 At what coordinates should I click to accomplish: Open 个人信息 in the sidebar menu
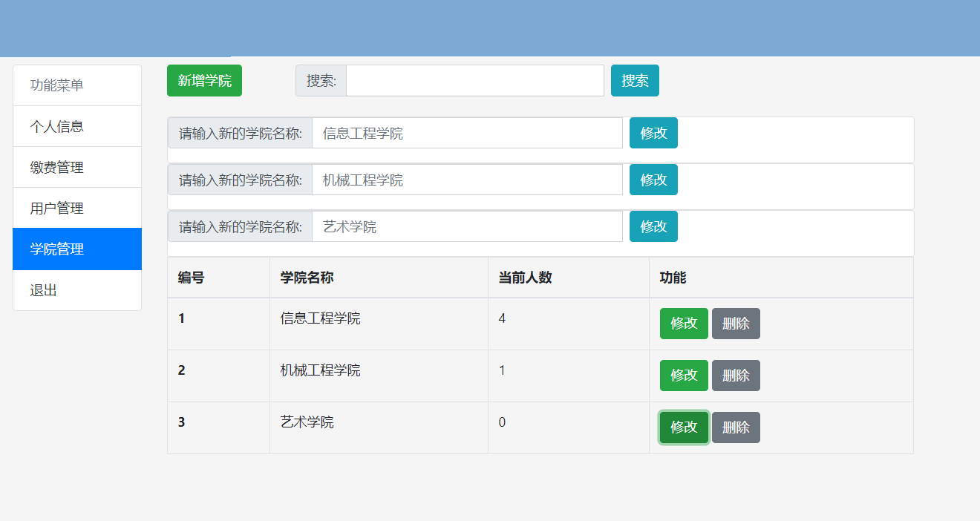77,126
